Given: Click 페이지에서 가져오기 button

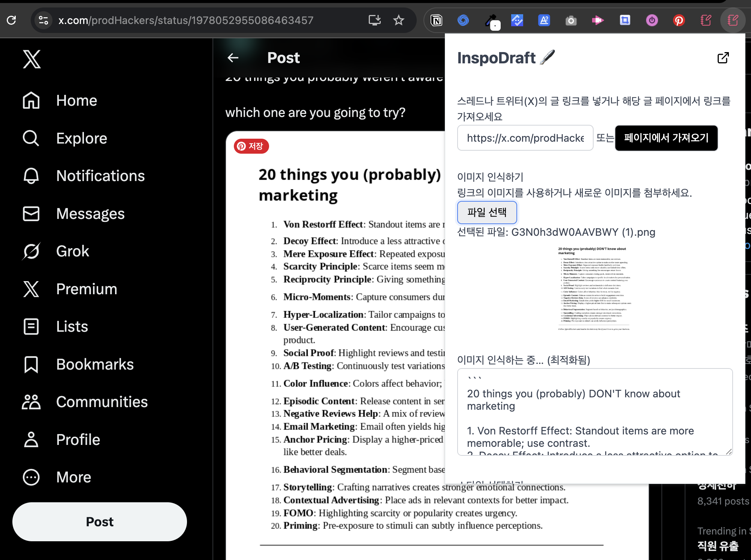Looking at the screenshot, I should tap(666, 138).
